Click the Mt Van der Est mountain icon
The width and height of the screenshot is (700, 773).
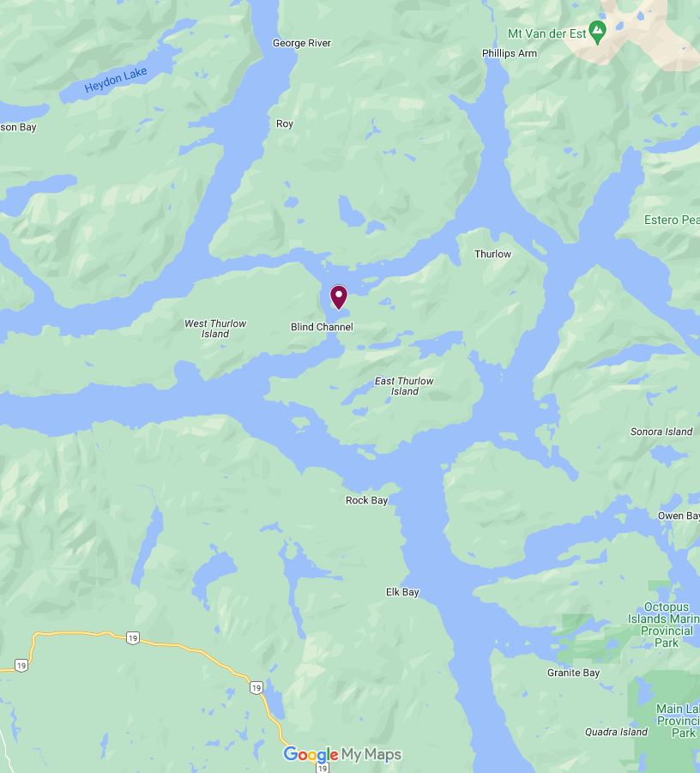pos(597,33)
